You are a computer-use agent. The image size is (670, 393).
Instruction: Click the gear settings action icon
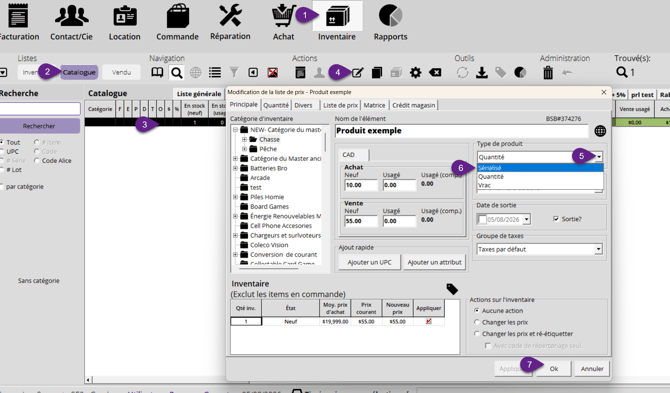click(415, 73)
